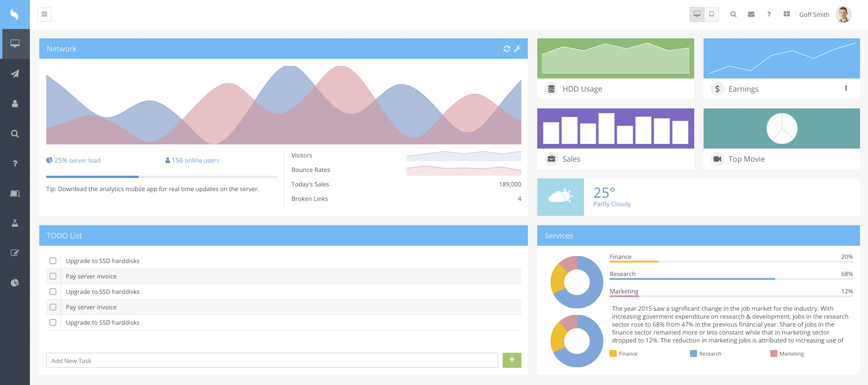Open the HDD Usage chart card
Viewport: 868px width, 385px height.
[x=616, y=58]
